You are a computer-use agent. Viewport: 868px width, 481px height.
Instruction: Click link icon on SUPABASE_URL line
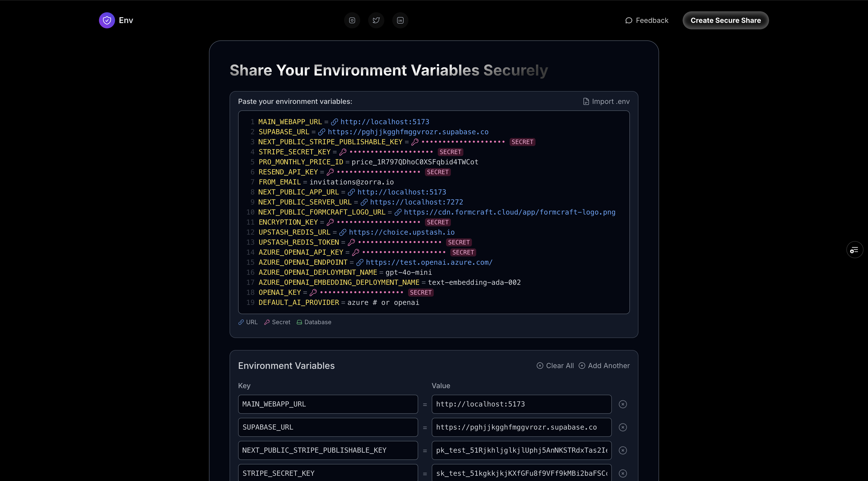321,132
